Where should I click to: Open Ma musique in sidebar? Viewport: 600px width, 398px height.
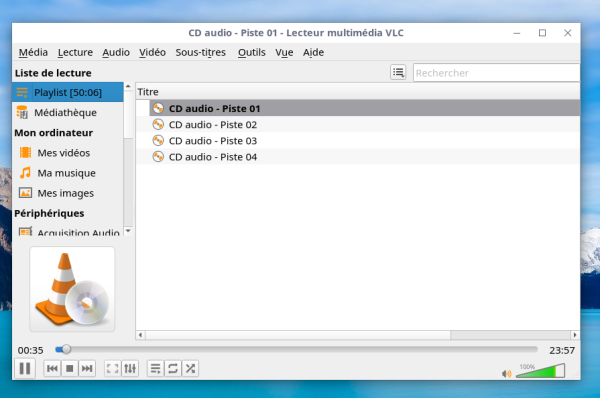pos(68,173)
